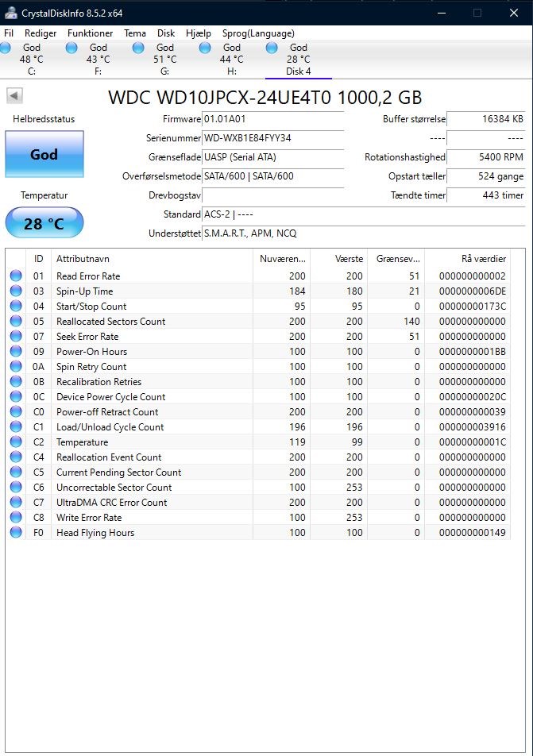This screenshot has width=533, height=756.
Task: Click raw value 000000003916
Action: (472, 427)
